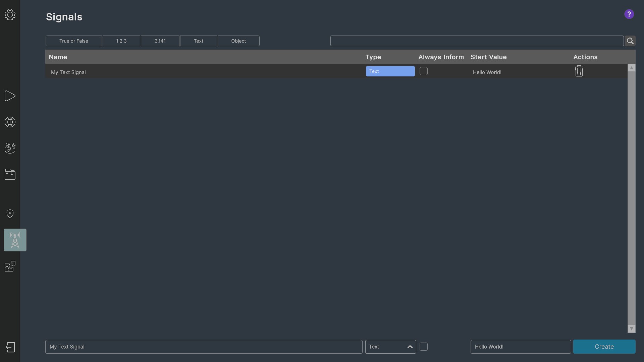
Task: Toggle Always Inform for My Text Signal row
Action: pyautogui.click(x=424, y=71)
